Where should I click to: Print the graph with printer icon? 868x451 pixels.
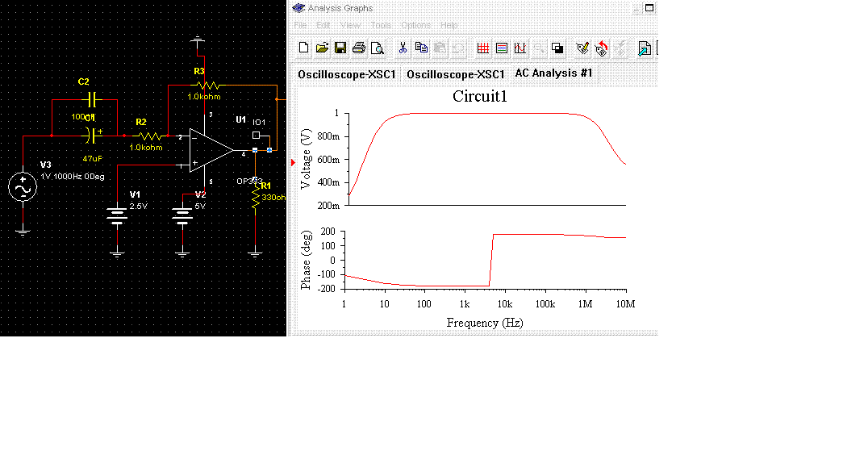coord(359,48)
